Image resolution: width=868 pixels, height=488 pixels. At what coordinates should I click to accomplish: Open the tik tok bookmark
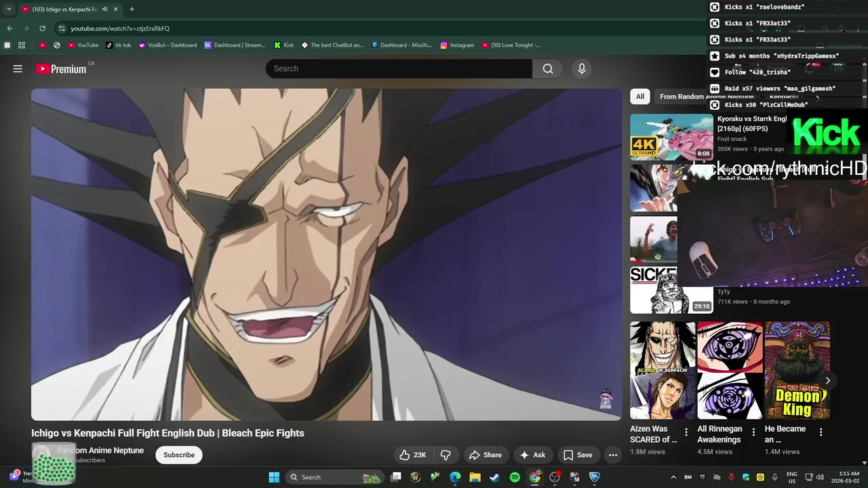[118, 45]
